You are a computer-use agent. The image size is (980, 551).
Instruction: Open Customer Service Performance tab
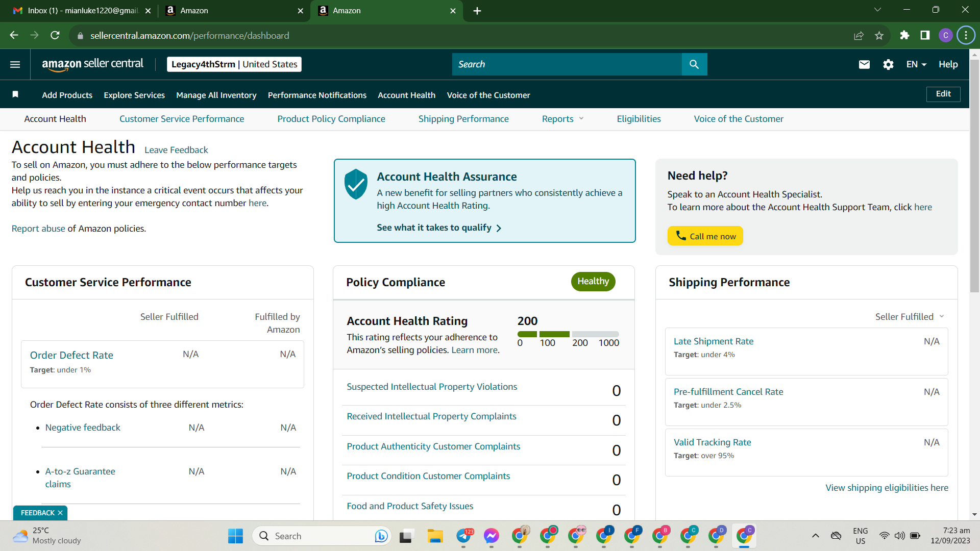[182, 119]
